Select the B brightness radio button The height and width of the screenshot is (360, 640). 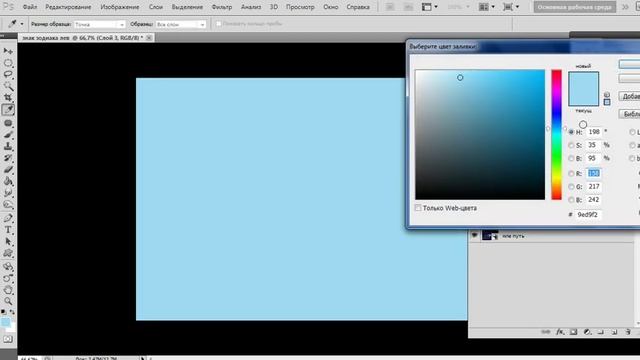571,158
